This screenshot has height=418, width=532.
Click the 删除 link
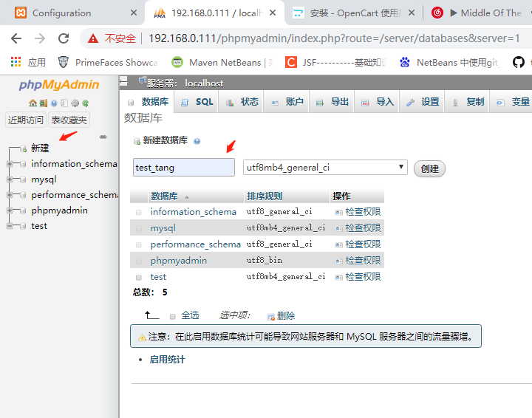click(x=286, y=316)
